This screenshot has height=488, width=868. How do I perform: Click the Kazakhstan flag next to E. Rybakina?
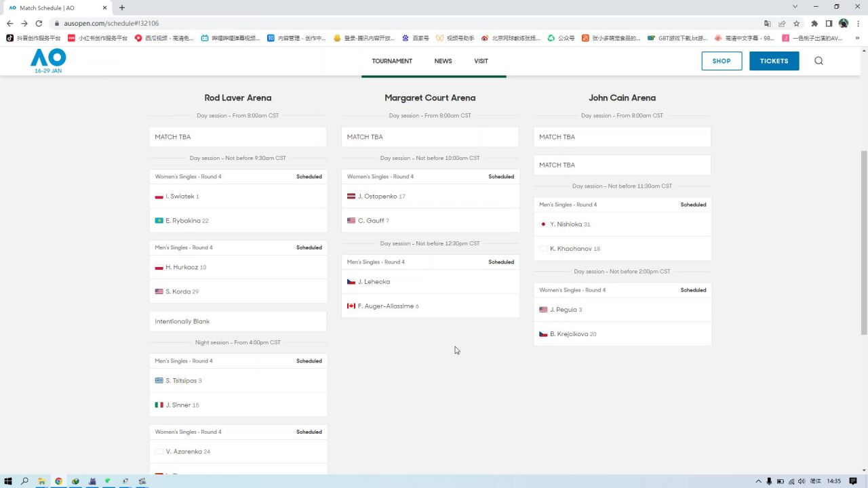(159, 221)
